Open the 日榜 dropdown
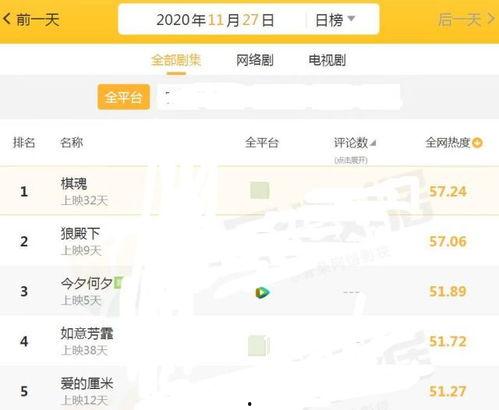 coord(335,20)
